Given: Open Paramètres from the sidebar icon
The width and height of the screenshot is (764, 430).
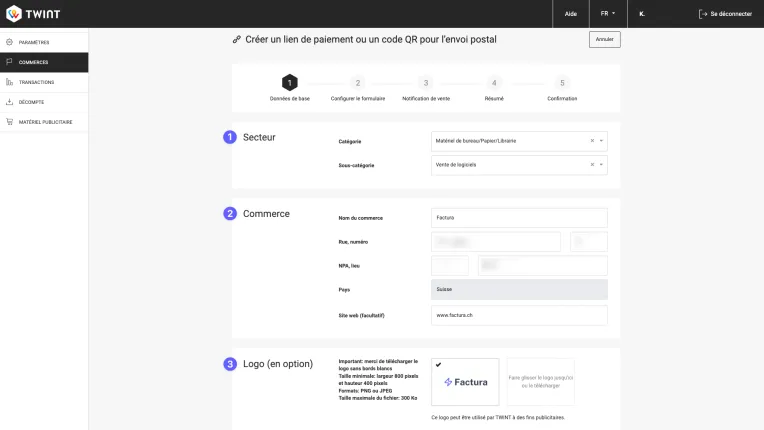Looking at the screenshot, I should pos(9,42).
